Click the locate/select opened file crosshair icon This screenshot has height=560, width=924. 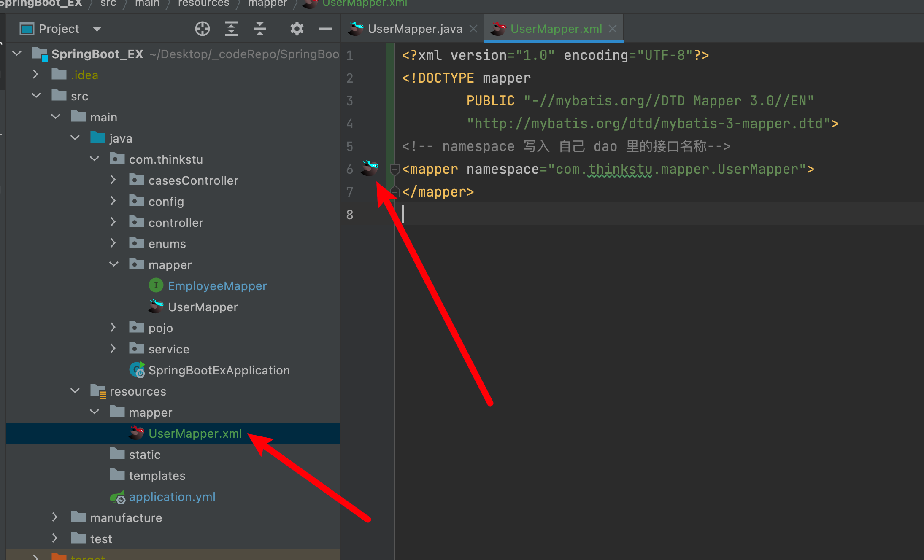pos(203,29)
